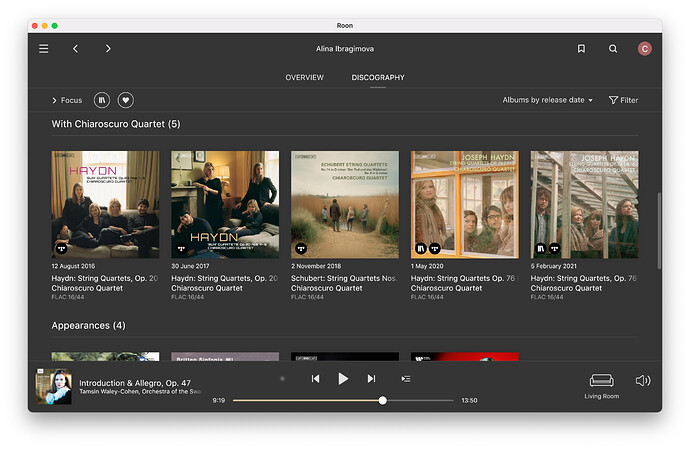Toggle the library-only focus icon
This screenshot has width=690, height=449.
click(x=102, y=100)
